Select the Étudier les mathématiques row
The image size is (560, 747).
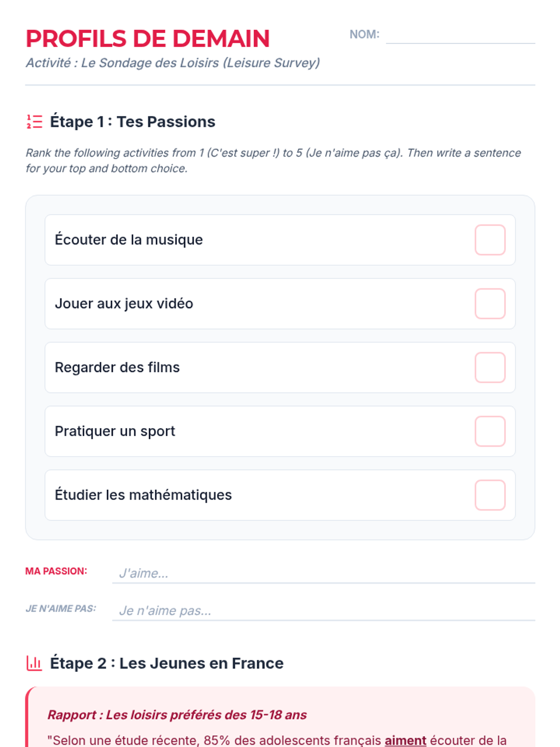pos(280,495)
